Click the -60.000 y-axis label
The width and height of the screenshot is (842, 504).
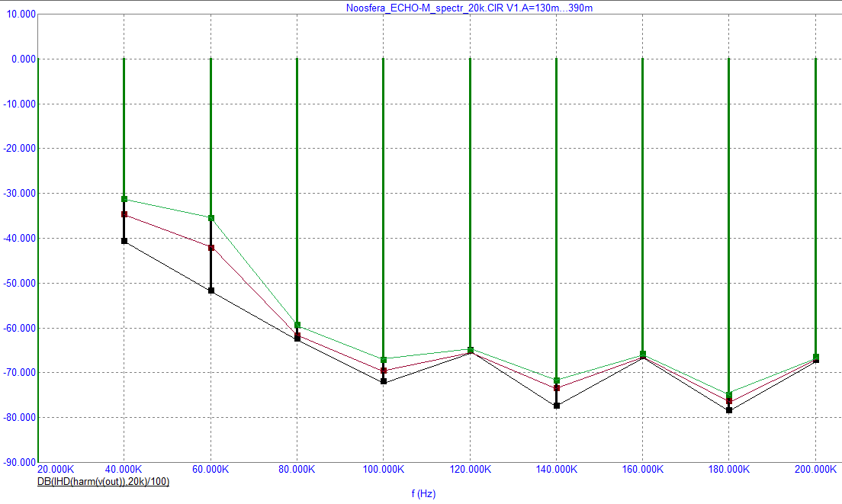tap(19, 327)
